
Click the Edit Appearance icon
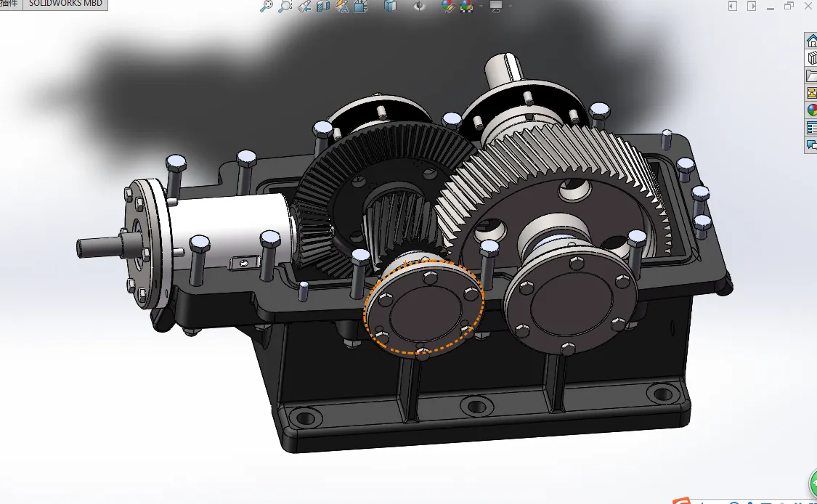[x=447, y=7]
